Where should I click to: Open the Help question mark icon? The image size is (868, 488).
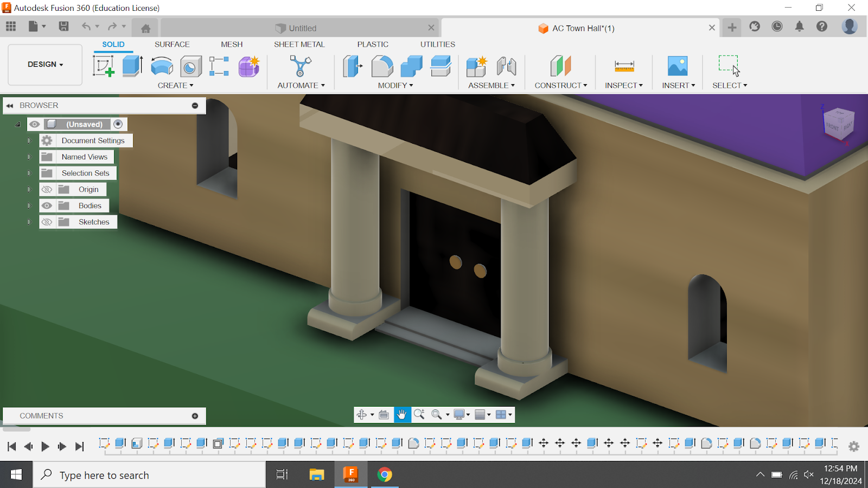pos(822,26)
